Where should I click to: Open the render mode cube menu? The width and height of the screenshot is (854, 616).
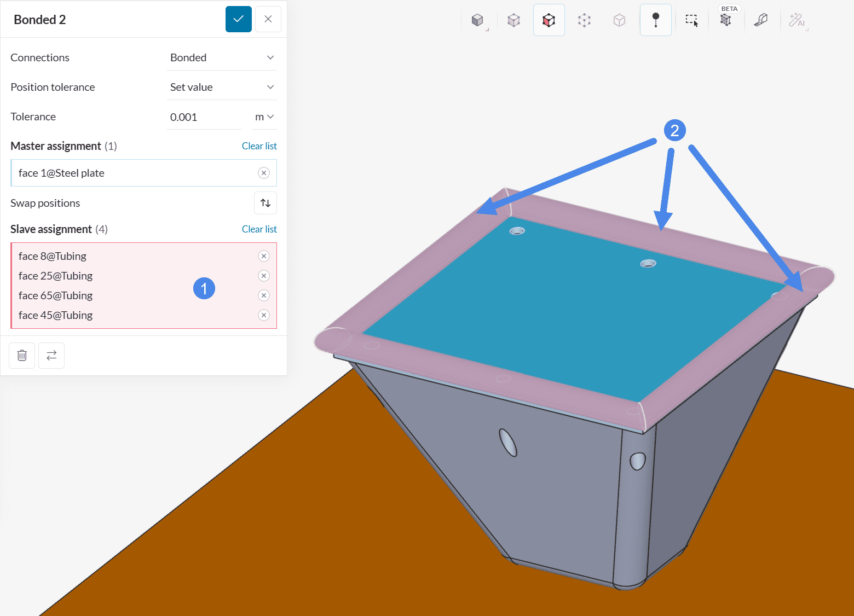tap(478, 21)
